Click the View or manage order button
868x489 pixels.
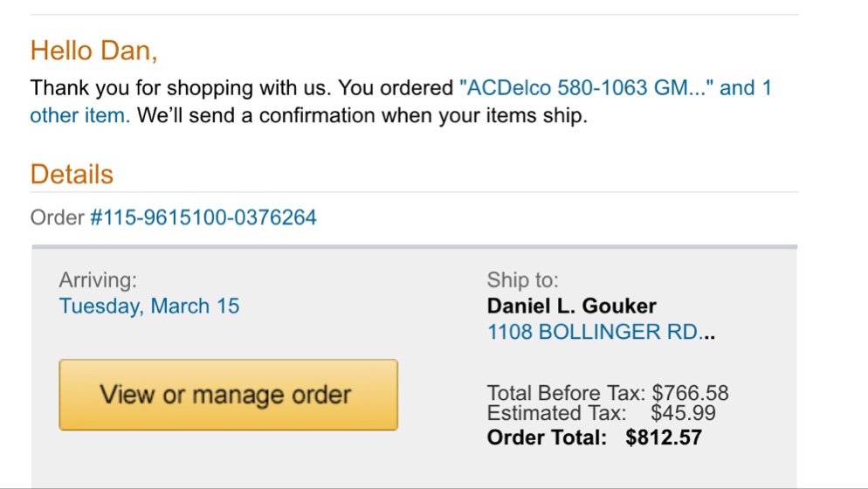point(228,395)
